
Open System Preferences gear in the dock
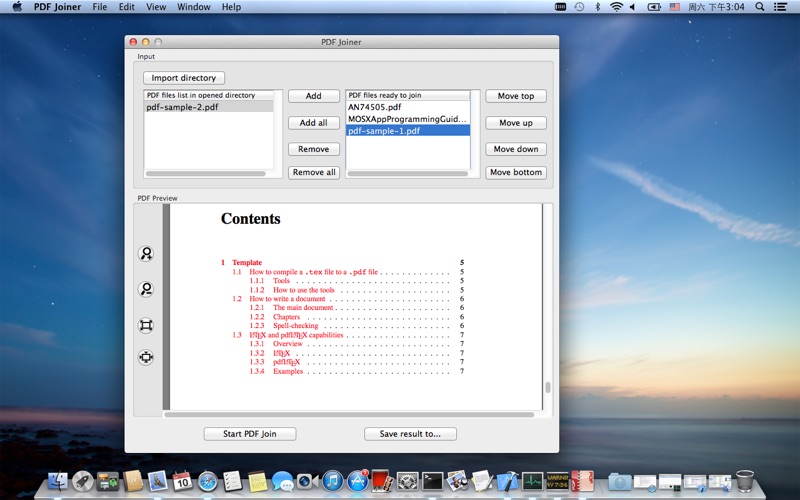407,481
